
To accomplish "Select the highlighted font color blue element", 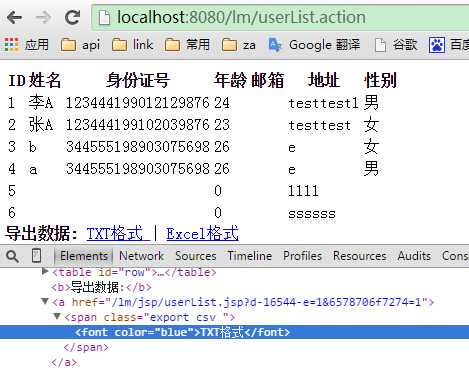I will click(182, 332).
